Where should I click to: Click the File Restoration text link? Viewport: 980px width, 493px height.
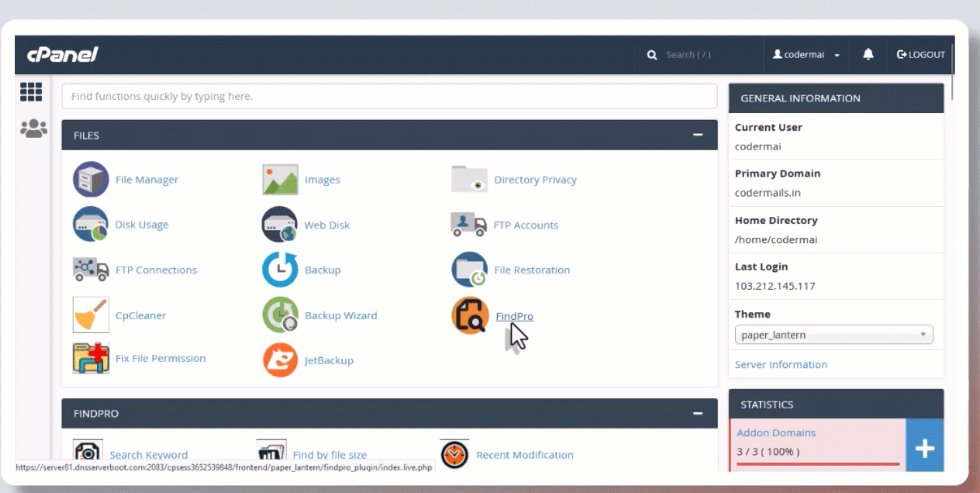click(532, 269)
